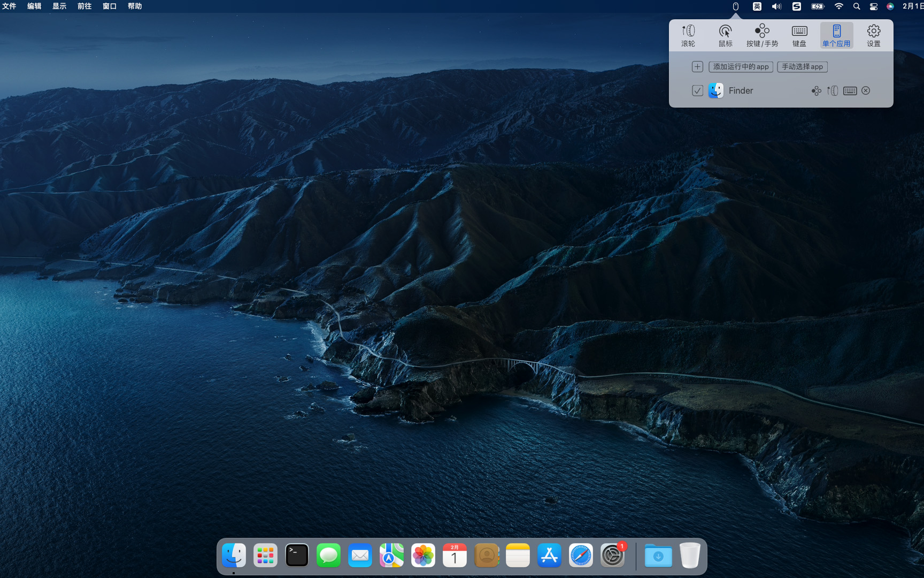Open the Wi-Fi status menu
This screenshot has width=924, height=578.
pos(838,6)
